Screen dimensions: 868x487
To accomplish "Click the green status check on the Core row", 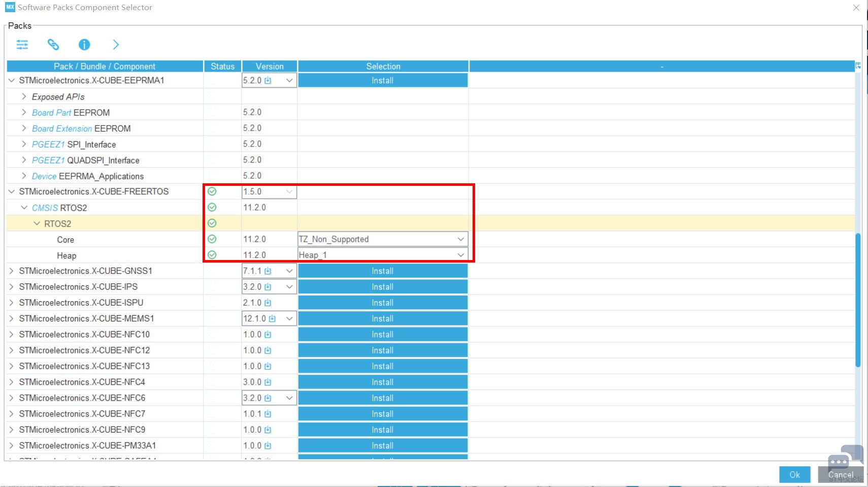I will tap(212, 239).
